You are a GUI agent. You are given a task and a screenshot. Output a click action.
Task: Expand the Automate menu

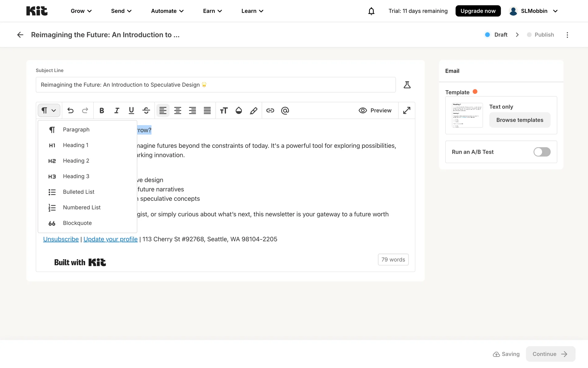click(x=167, y=11)
